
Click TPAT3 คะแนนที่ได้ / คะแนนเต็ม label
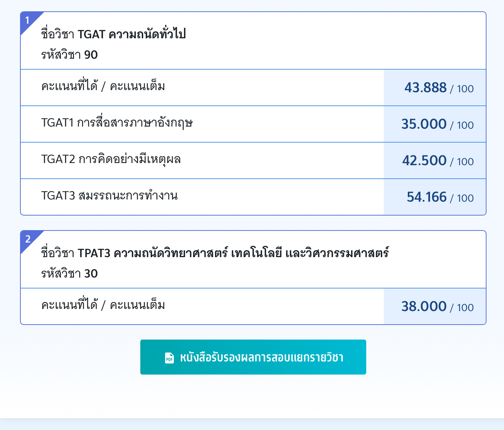click(103, 305)
